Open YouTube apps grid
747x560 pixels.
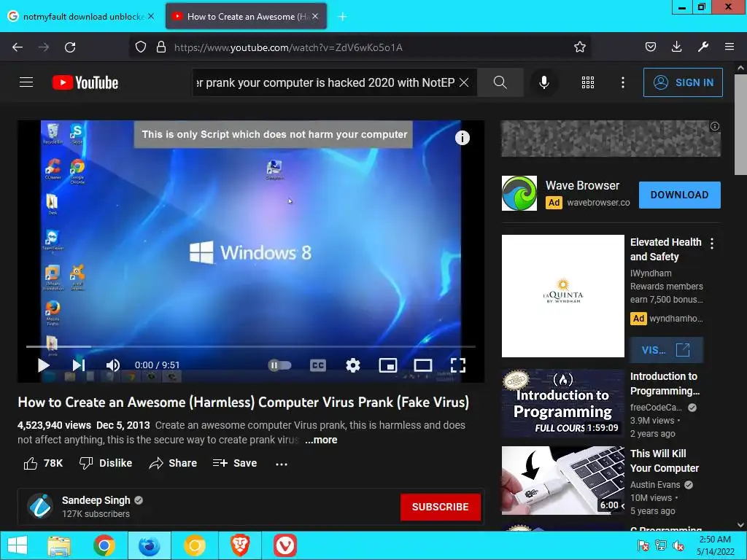(x=587, y=82)
